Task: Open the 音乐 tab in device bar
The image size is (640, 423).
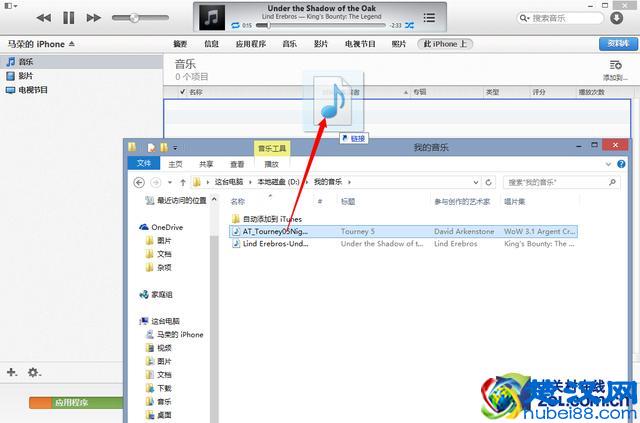Action: (x=289, y=44)
